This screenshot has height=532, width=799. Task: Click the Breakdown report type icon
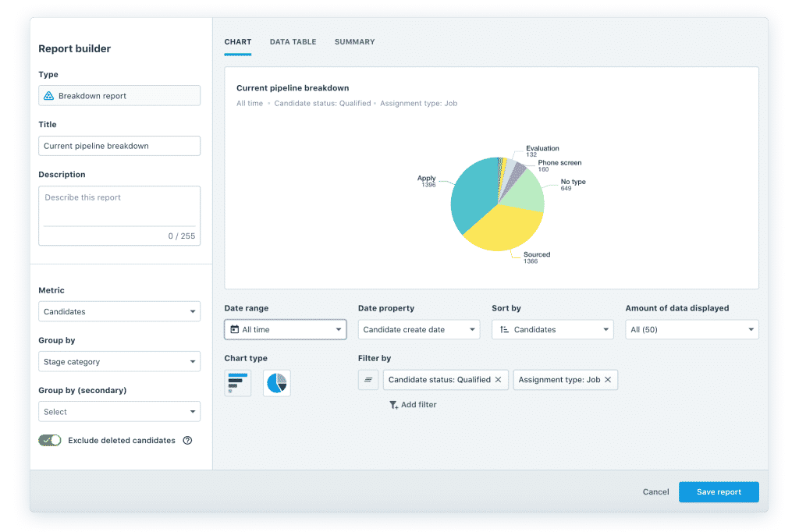click(47, 95)
